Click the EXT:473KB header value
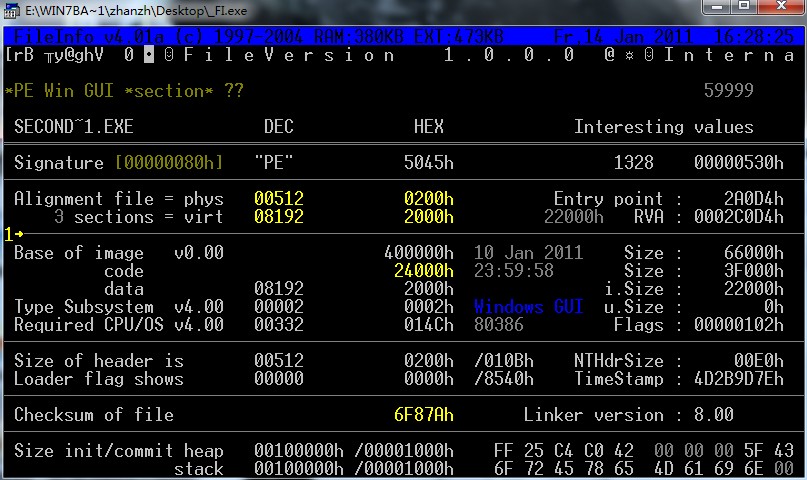 click(459, 37)
